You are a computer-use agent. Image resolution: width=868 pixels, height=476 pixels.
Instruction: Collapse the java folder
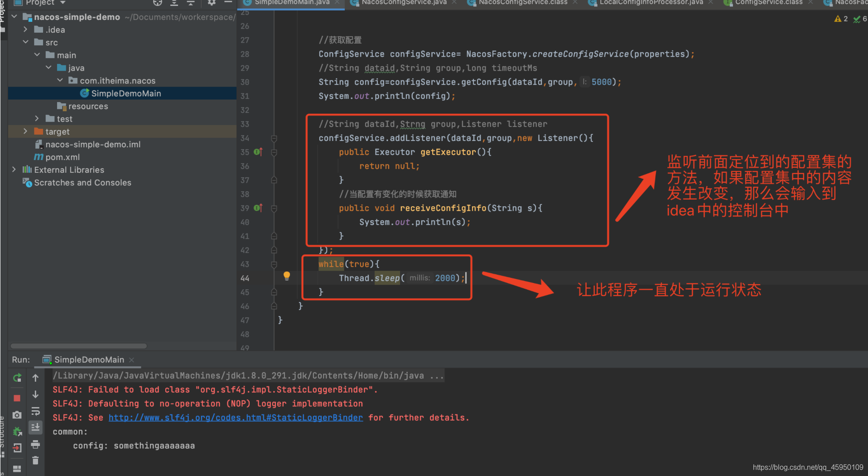(48, 68)
